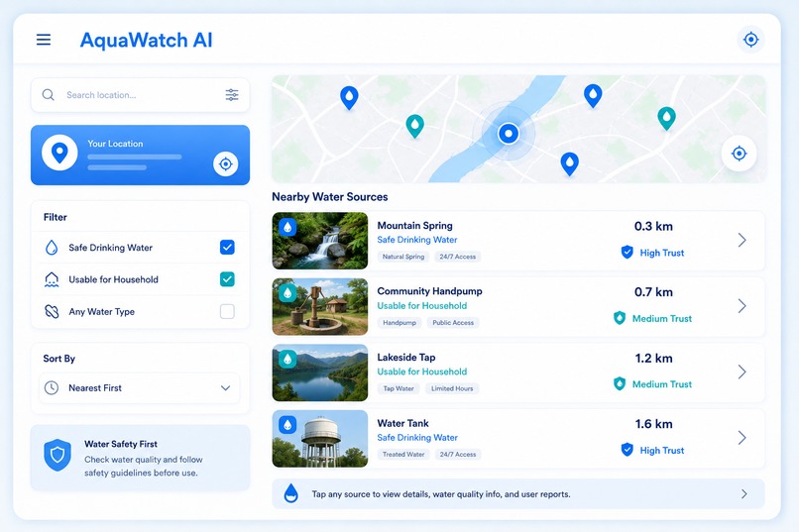Image resolution: width=799 pixels, height=532 pixels.
Task: Click Safe Drinking Water droplet icon
Action: coord(52,248)
